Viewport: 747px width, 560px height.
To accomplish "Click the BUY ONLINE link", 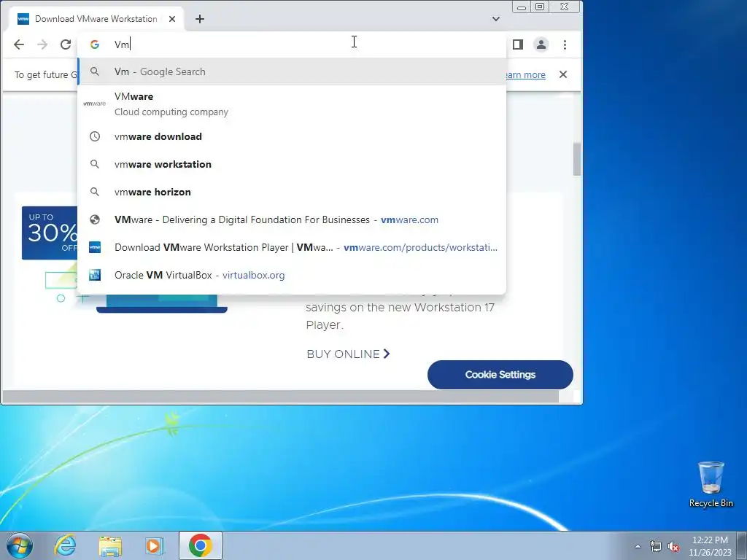I will click(x=348, y=354).
